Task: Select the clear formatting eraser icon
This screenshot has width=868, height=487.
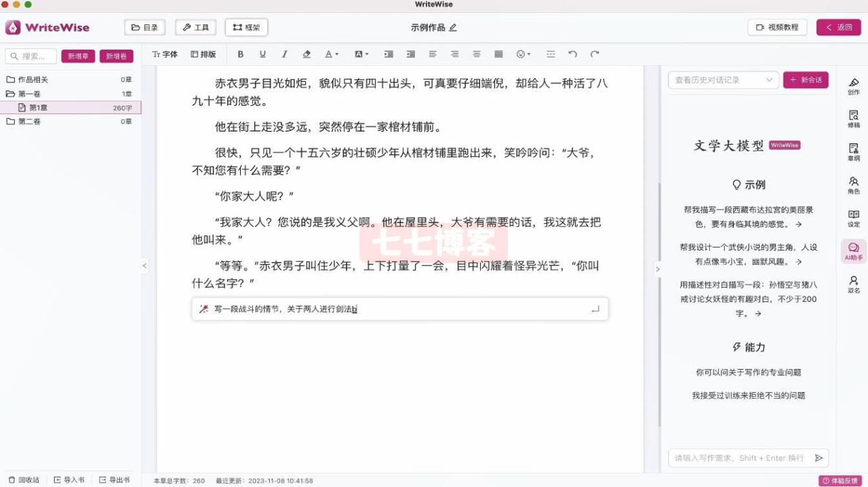Action: click(x=307, y=54)
